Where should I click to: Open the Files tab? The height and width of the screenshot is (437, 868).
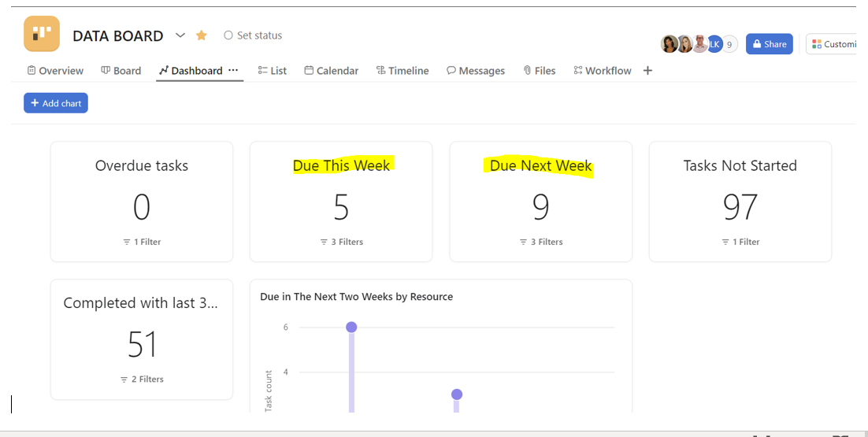[x=540, y=71]
